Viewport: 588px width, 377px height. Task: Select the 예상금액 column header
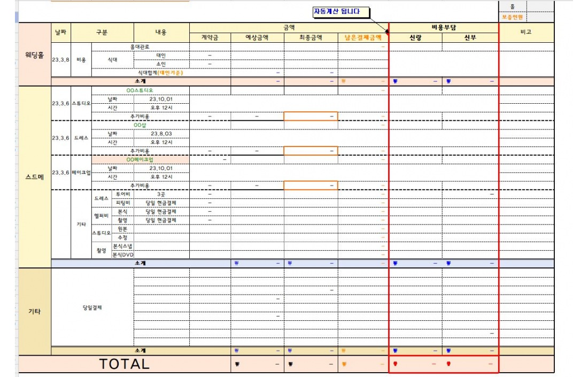[257, 37]
